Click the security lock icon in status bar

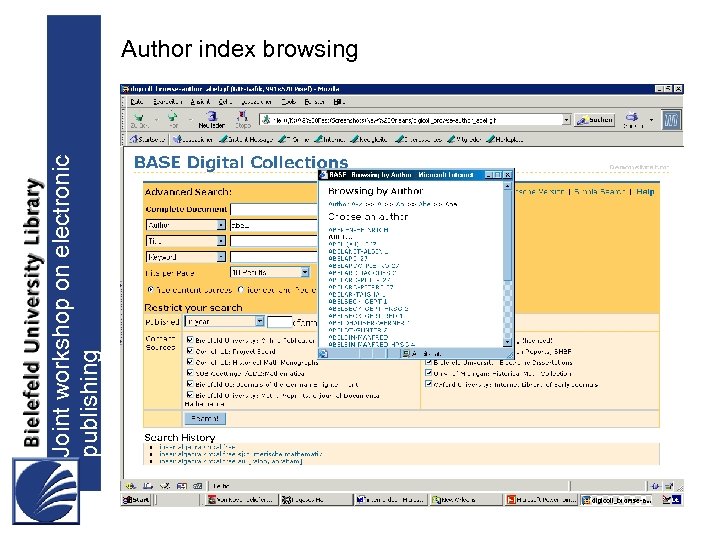[x=669, y=486]
